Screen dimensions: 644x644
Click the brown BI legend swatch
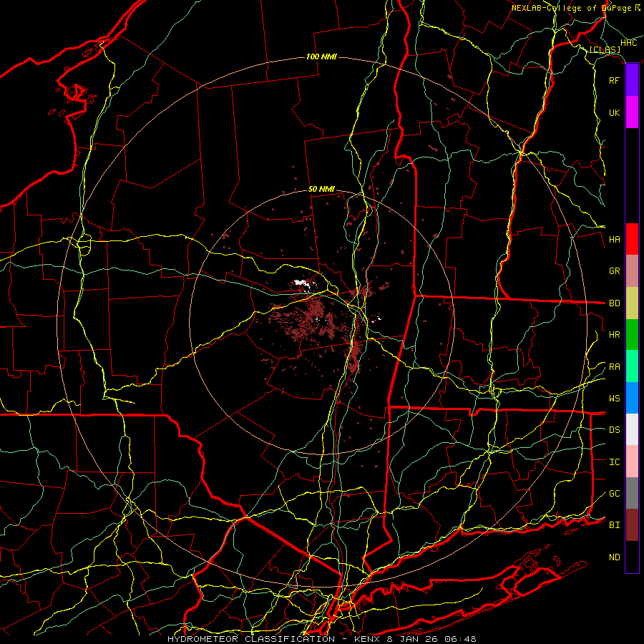click(632, 525)
